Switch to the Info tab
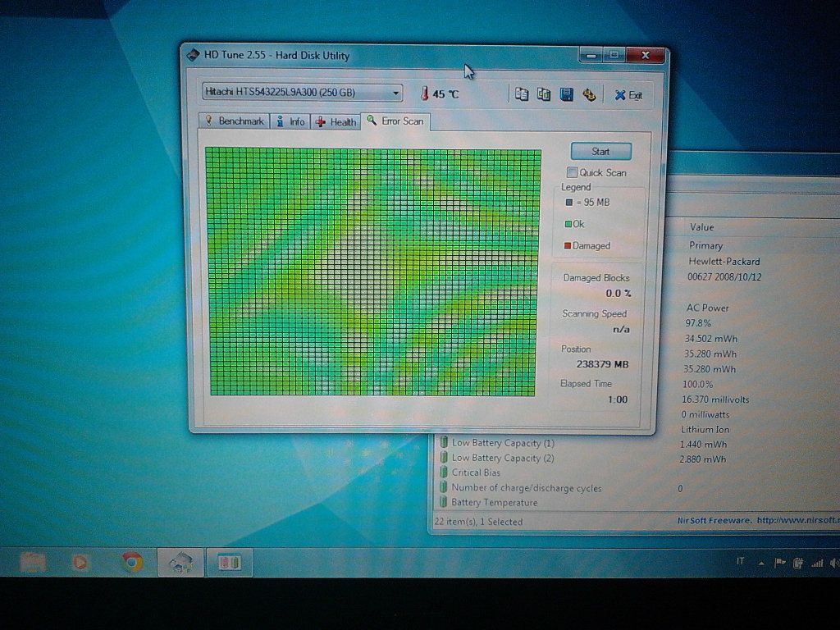This screenshot has height=630, width=840. (x=290, y=121)
